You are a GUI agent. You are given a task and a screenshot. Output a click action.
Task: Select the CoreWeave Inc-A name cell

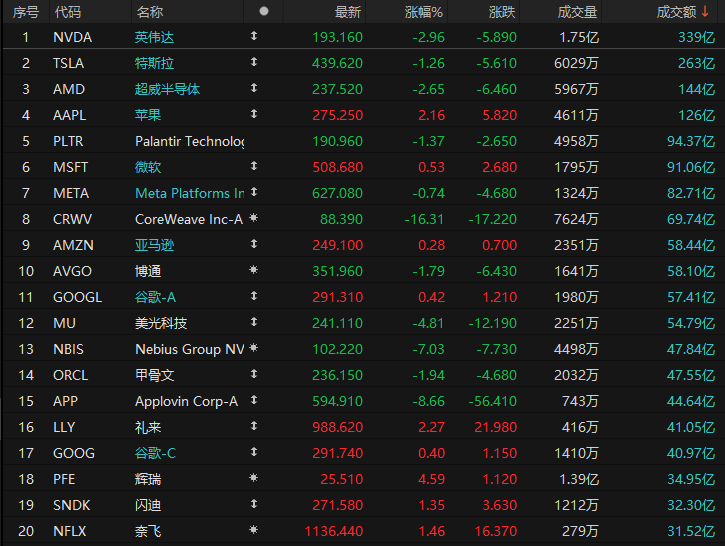pos(189,219)
